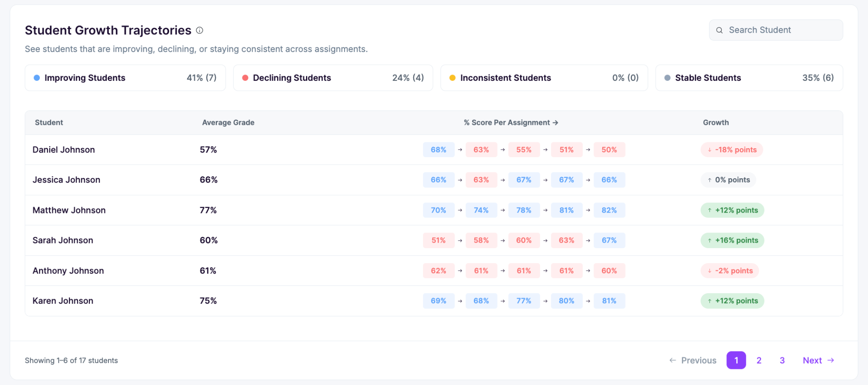Focus the Search Student input field
Image resolution: width=868 pixels, height=385 pixels.
tap(776, 30)
